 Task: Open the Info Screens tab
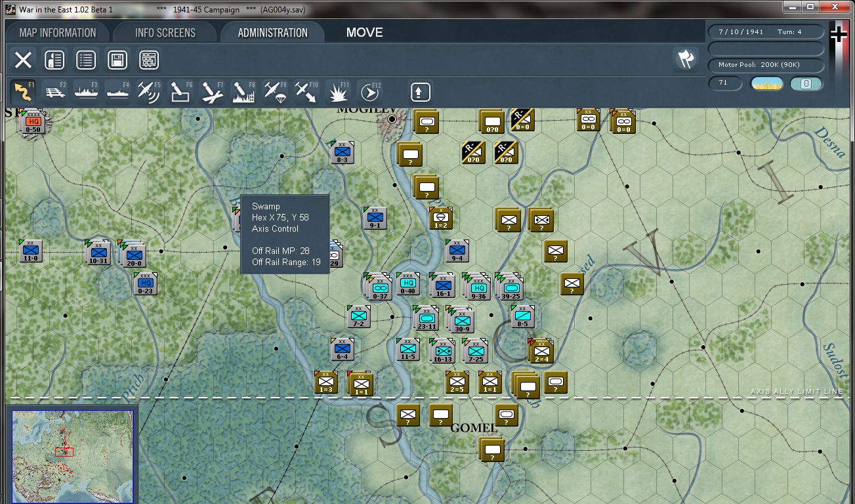[x=165, y=33]
